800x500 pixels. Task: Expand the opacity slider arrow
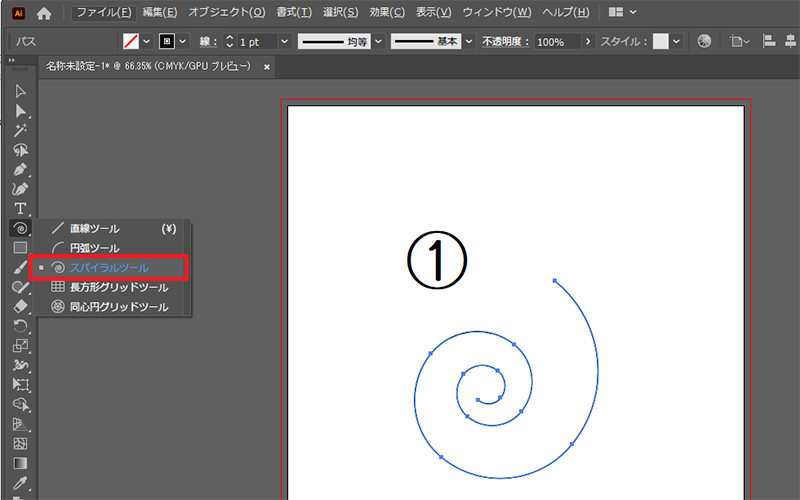point(587,42)
